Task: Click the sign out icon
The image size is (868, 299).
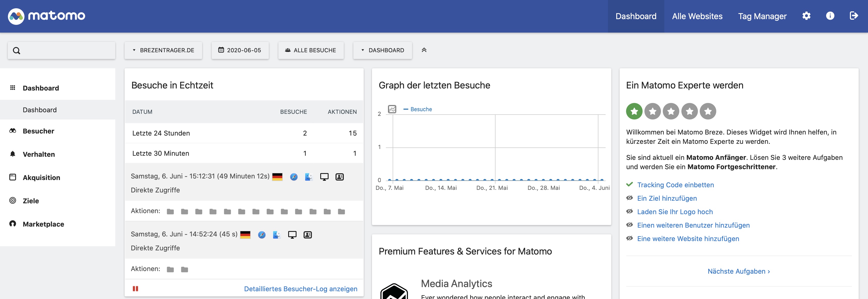Action: click(x=854, y=16)
